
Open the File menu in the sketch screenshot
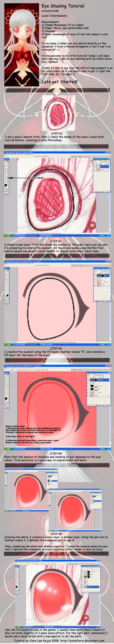pyautogui.click(x=7, y=154)
